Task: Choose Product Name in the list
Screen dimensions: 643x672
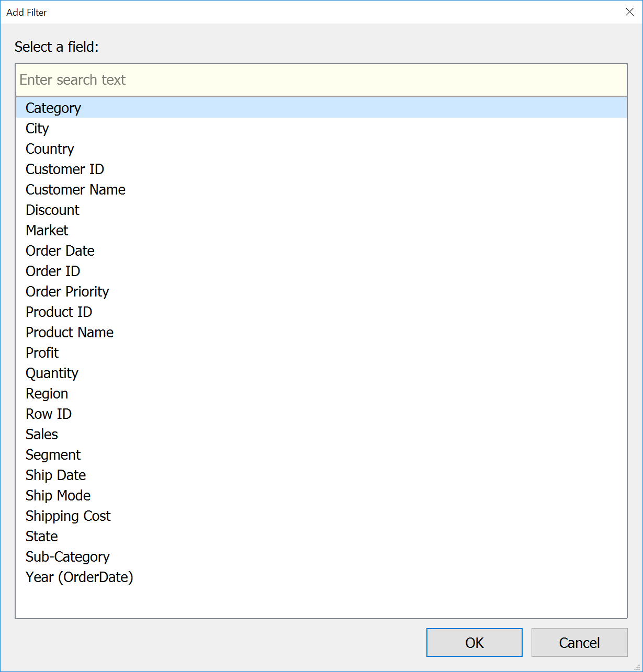Action: (x=70, y=333)
